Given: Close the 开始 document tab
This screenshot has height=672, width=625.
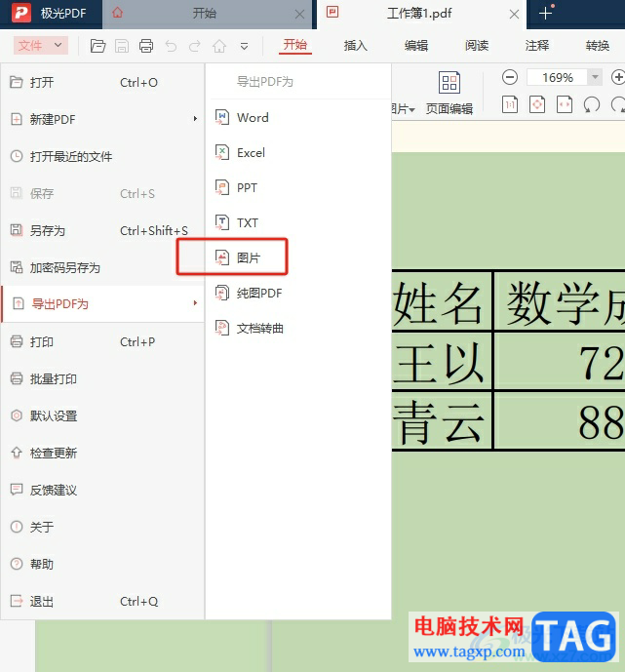Looking at the screenshot, I should (300, 15).
